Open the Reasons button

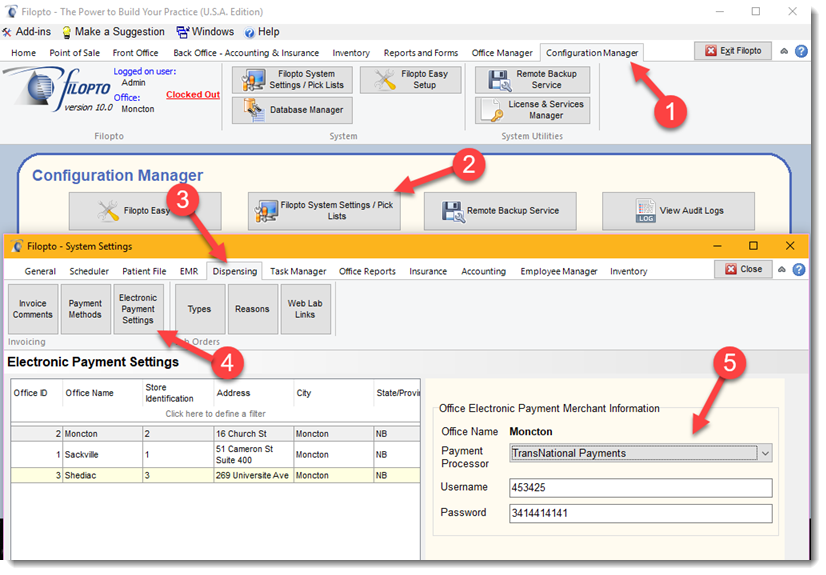tap(252, 309)
